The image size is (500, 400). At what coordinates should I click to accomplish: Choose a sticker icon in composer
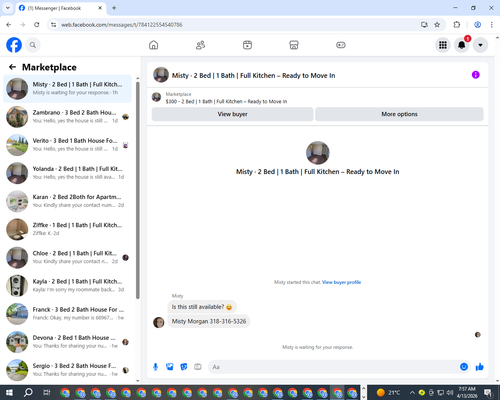184,367
